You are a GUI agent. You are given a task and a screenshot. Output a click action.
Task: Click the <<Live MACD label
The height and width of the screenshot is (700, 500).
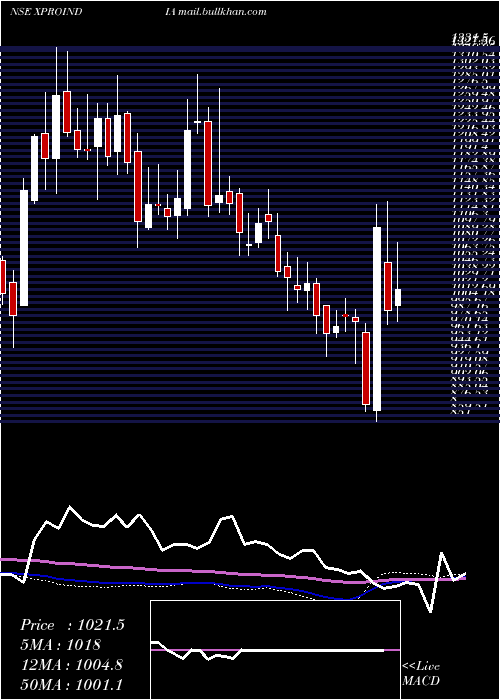point(421,674)
